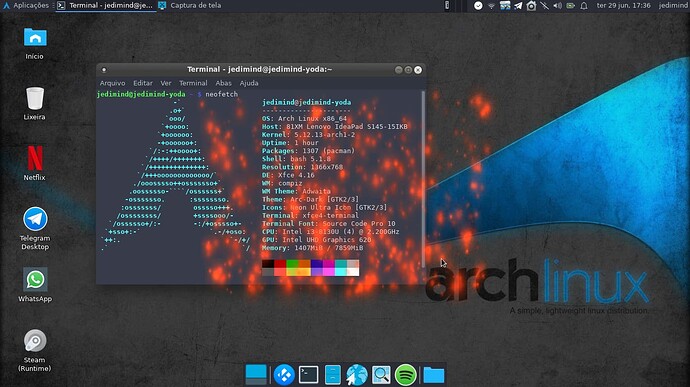The width and height of the screenshot is (690, 387).
Task: Open the application finder magnifier dock icon
Action: (x=381, y=375)
